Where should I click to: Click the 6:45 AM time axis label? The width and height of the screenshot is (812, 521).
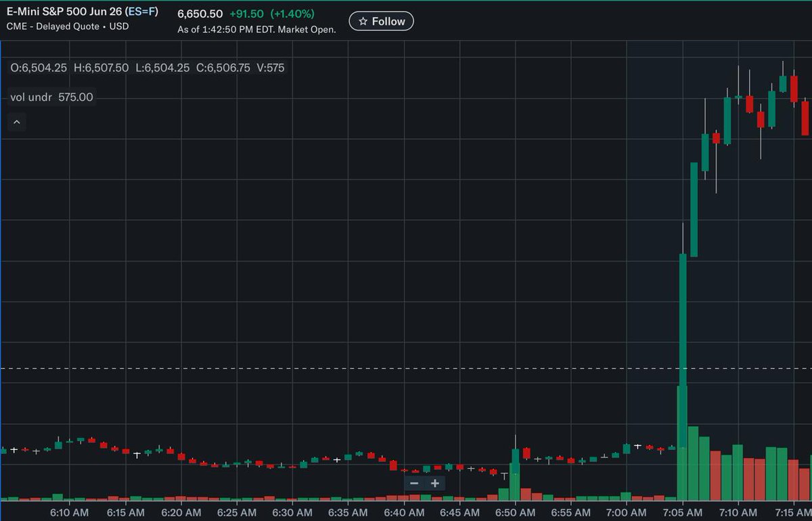click(x=460, y=513)
